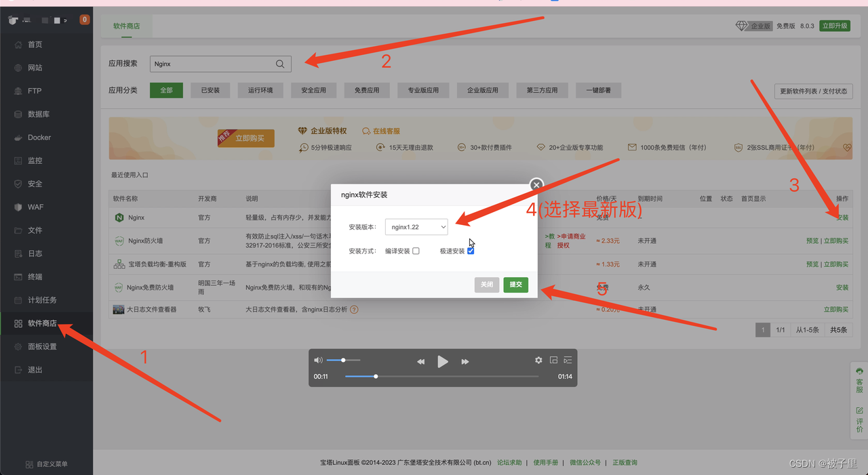The image size is (868, 475).
Task: Click page 1 pagination button
Action: click(763, 330)
